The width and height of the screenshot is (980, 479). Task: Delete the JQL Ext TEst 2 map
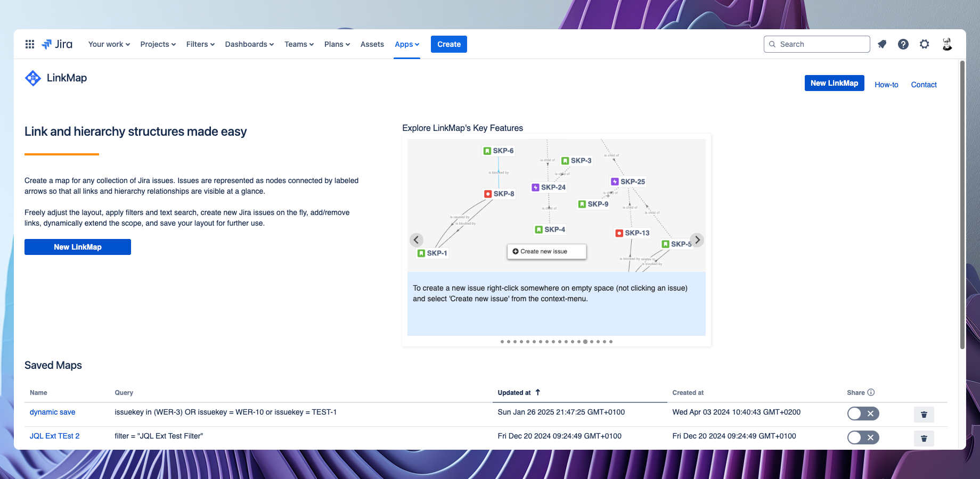pos(924,438)
